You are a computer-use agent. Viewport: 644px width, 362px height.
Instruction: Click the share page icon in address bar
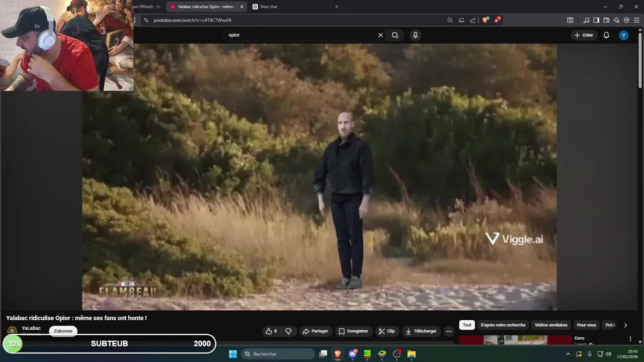click(x=473, y=20)
